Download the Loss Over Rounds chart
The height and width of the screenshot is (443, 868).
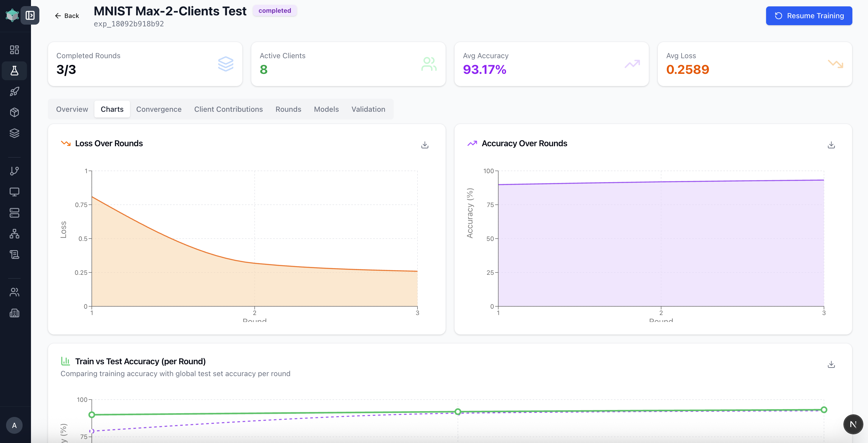[x=424, y=145]
